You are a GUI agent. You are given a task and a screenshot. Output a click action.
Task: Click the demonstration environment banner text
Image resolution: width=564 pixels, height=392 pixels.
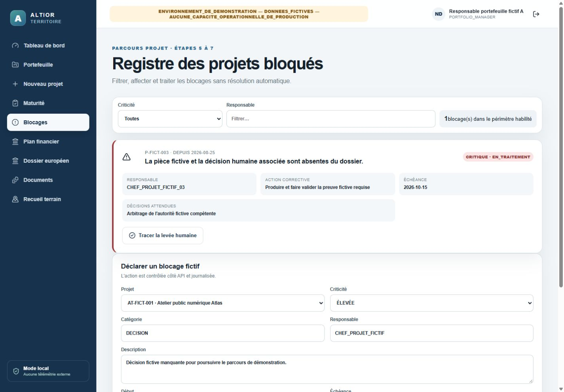pos(239,14)
